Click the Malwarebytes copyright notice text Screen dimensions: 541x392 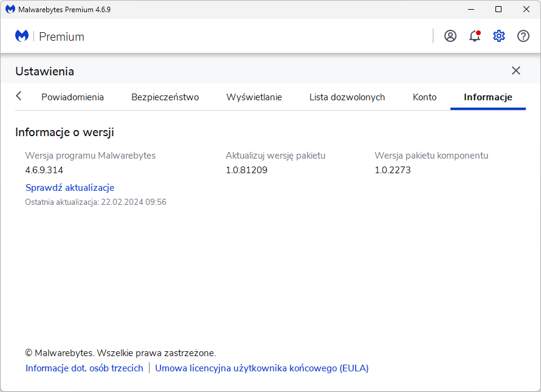tap(120, 353)
